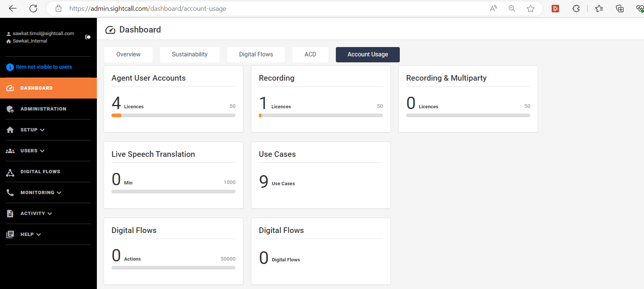The height and width of the screenshot is (289, 644).
Task: Click the Recording licences progress bar
Action: 321,115
